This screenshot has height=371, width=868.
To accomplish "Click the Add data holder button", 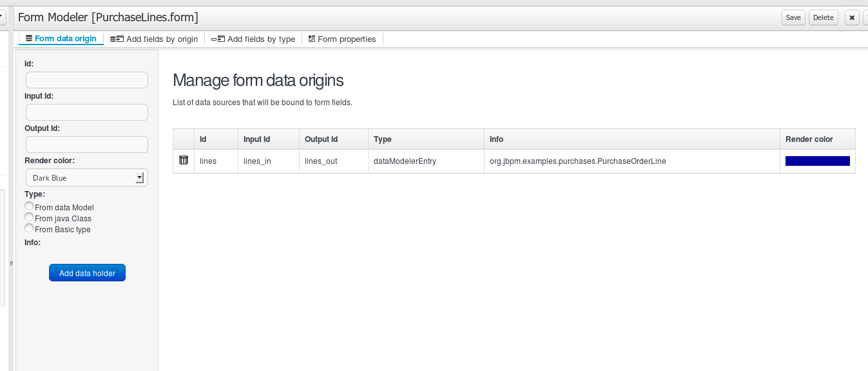I will pyautogui.click(x=87, y=274).
